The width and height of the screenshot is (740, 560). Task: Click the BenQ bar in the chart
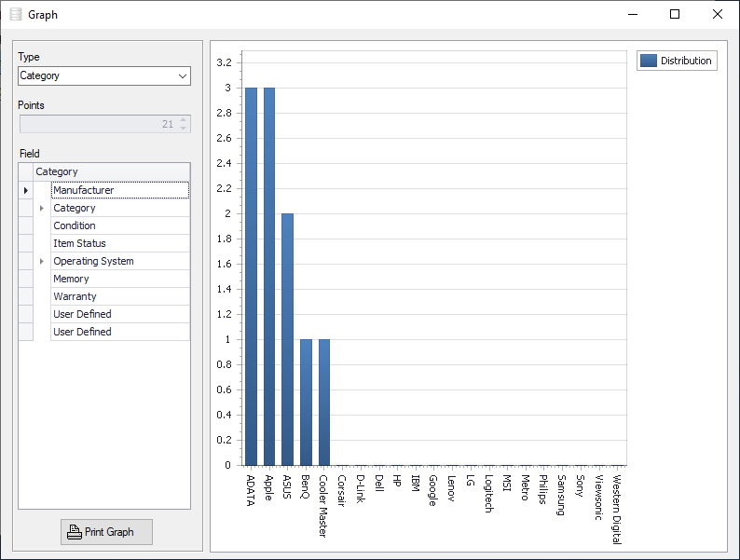[306, 403]
